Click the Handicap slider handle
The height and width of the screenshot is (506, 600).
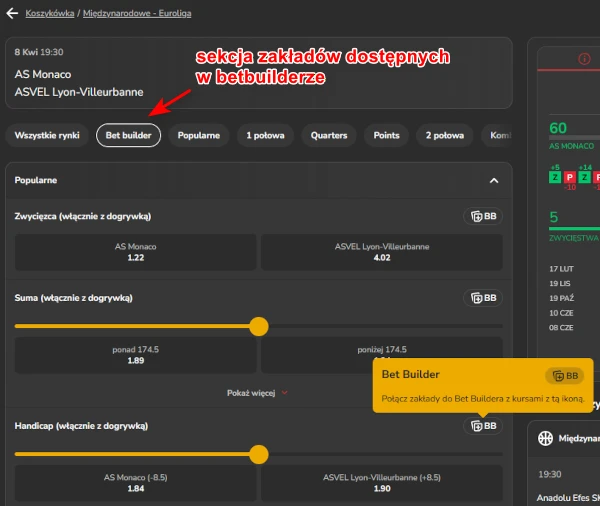point(259,454)
